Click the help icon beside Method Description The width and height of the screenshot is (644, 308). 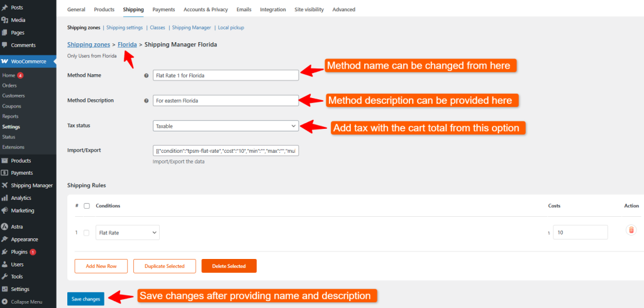[x=147, y=101]
